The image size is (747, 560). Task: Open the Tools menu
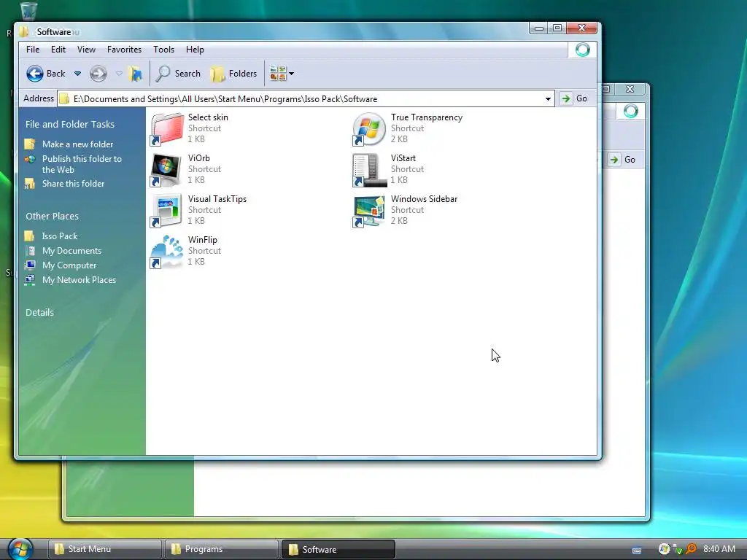[x=163, y=50]
